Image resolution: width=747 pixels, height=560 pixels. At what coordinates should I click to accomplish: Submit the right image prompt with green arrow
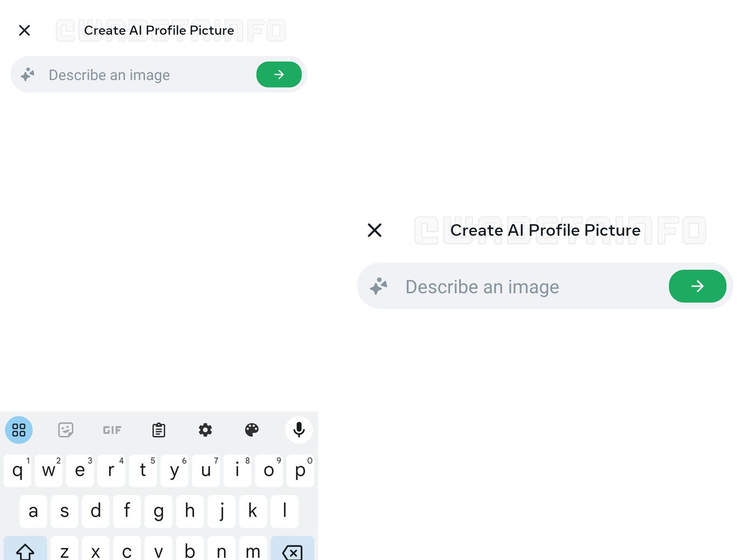tap(697, 286)
